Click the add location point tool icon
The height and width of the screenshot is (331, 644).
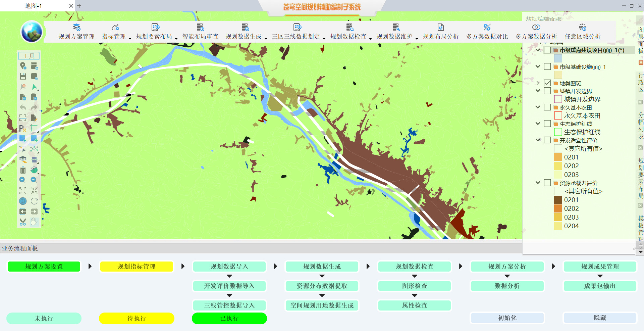click(x=23, y=66)
